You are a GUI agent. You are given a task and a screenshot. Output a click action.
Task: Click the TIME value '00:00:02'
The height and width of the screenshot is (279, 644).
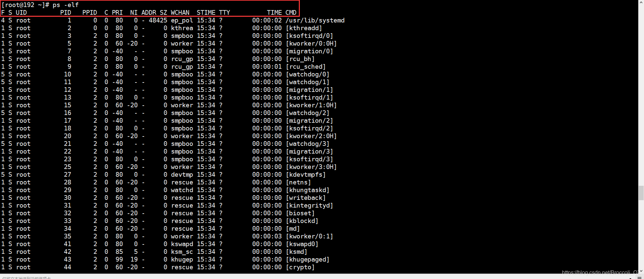pyautogui.click(x=267, y=20)
